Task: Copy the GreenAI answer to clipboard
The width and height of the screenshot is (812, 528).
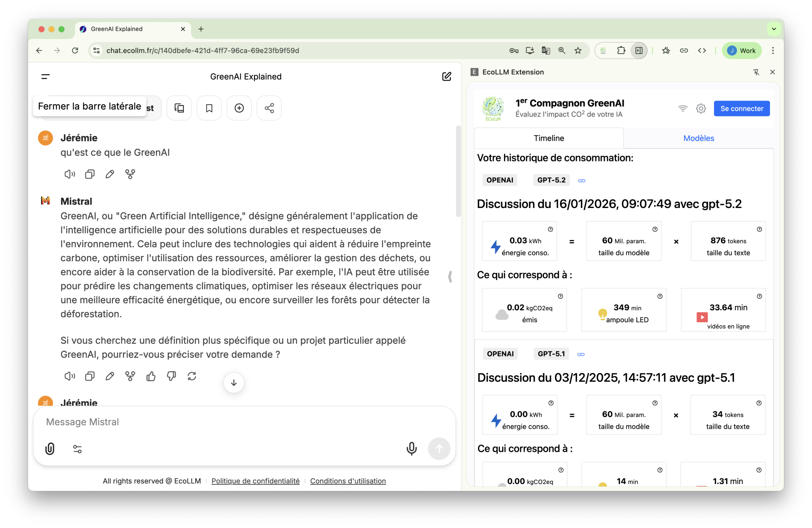Action: (89, 376)
